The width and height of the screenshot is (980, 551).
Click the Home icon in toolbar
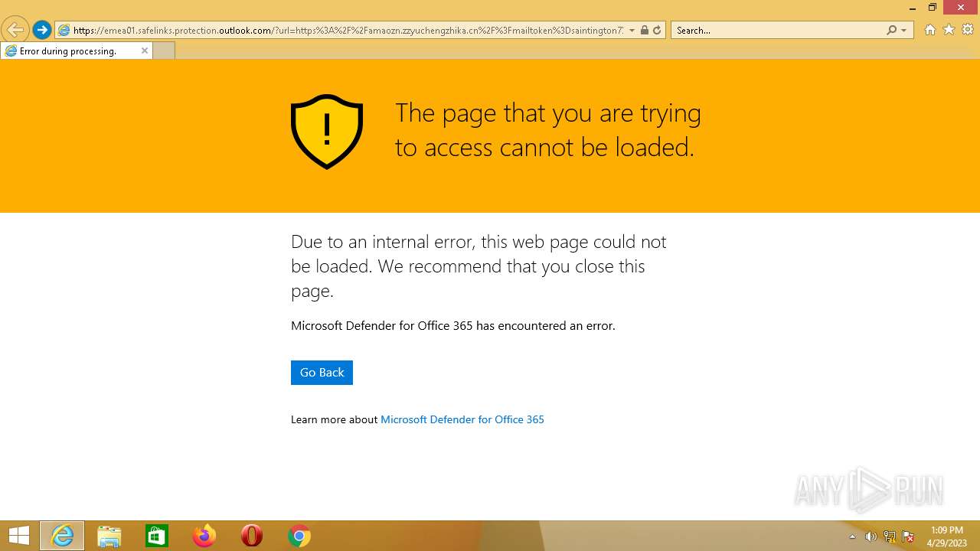click(x=930, y=30)
